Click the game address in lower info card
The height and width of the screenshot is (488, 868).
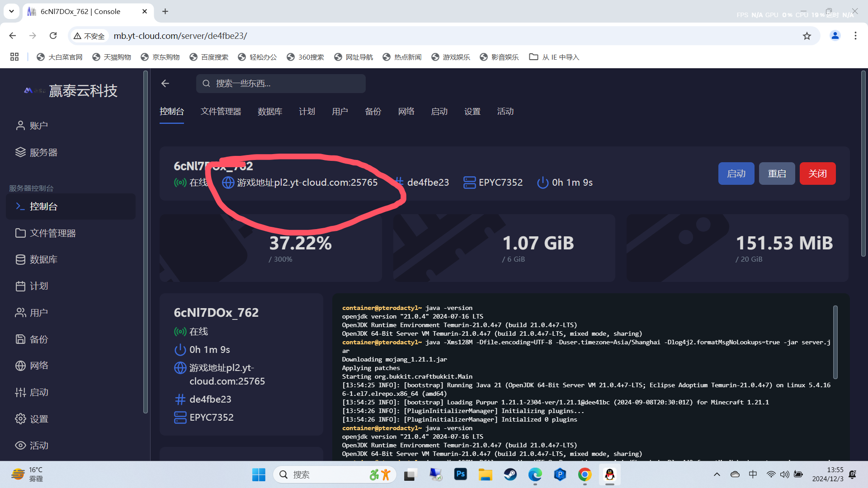click(227, 374)
